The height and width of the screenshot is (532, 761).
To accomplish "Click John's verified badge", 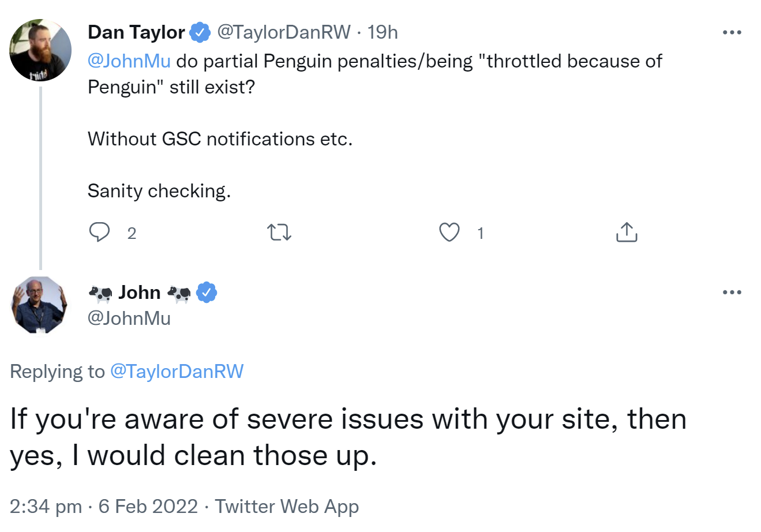I will [x=207, y=293].
